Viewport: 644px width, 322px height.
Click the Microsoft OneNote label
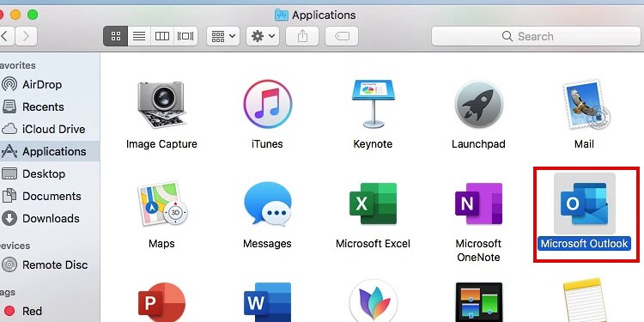point(478,251)
